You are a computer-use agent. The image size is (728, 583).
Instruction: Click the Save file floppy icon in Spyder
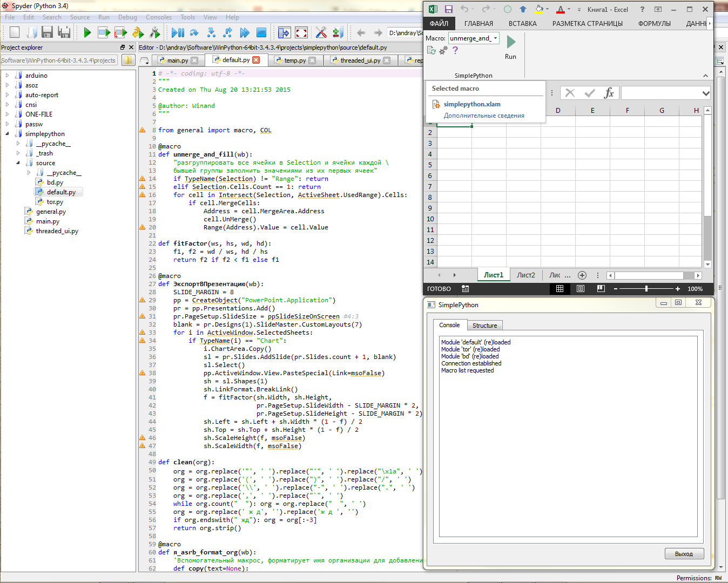47,33
